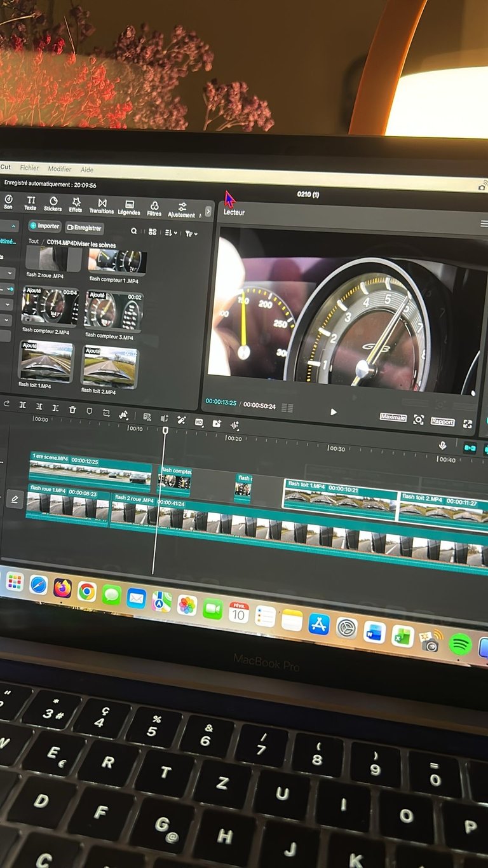Screen dimensions: 488x868
Task: Click the audio waveform timeline tool
Action: tap(234, 425)
